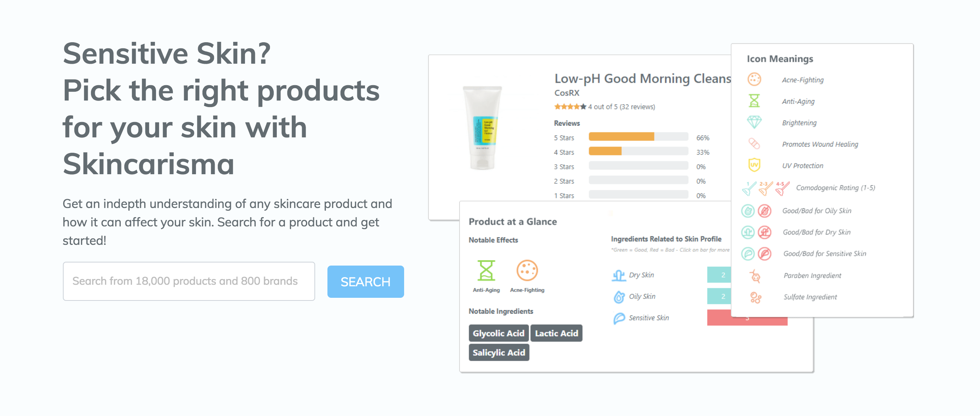Click the UV Protection shield icon
980x416 pixels.
pyautogui.click(x=754, y=165)
